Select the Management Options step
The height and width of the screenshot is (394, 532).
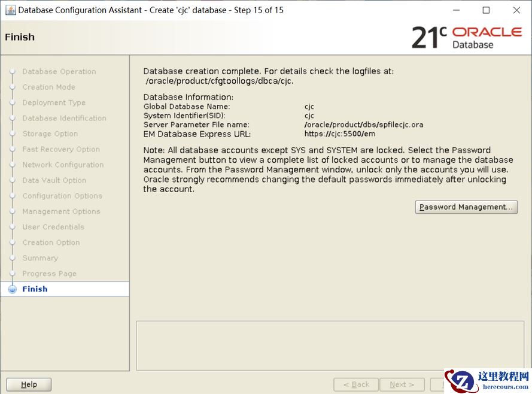tap(61, 211)
